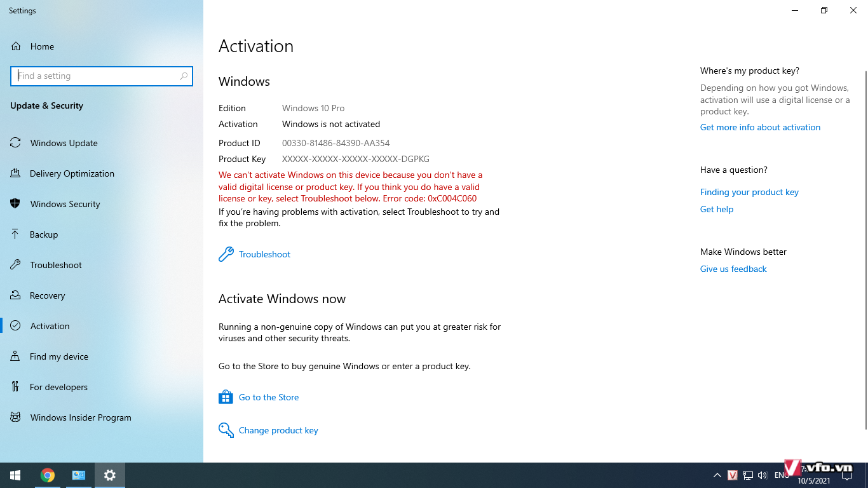
Task: Click the Activate Windows now heading
Action: (282, 299)
